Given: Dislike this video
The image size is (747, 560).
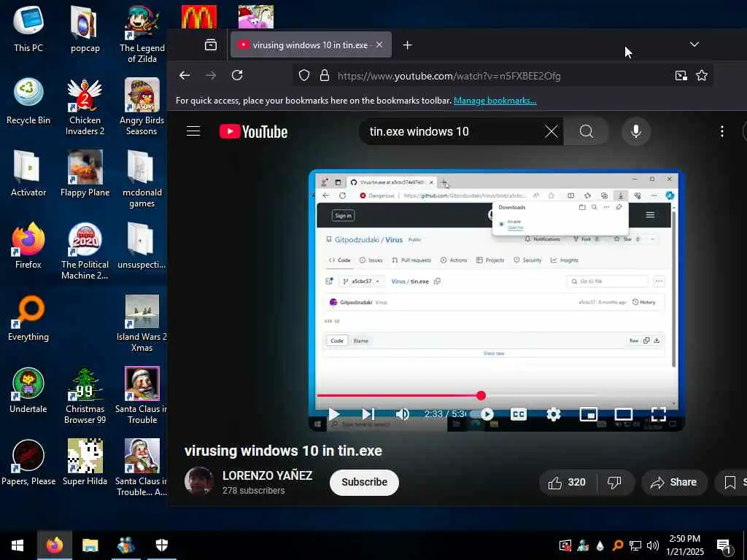Looking at the screenshot, I should pos(614,483).
